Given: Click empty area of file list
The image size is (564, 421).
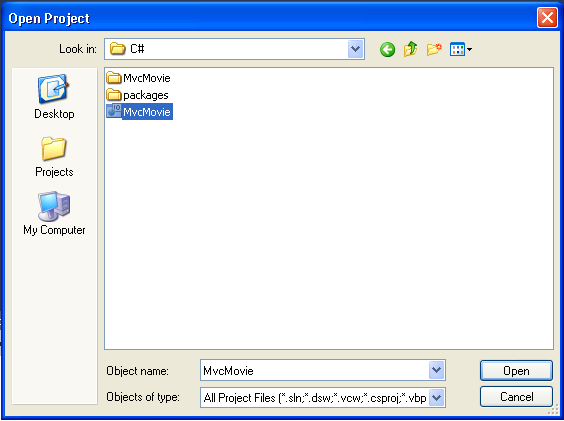Looking at the screenshot, I should click(x=329, y=230).
